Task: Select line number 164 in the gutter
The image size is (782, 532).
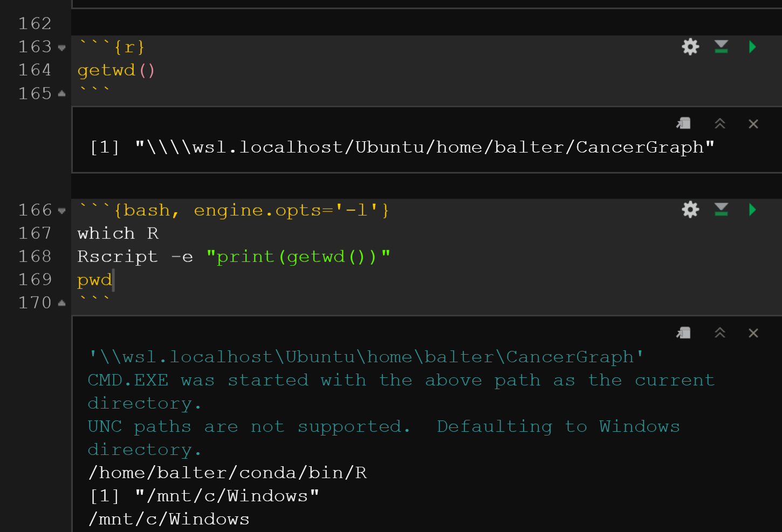Action: [35, 70]
